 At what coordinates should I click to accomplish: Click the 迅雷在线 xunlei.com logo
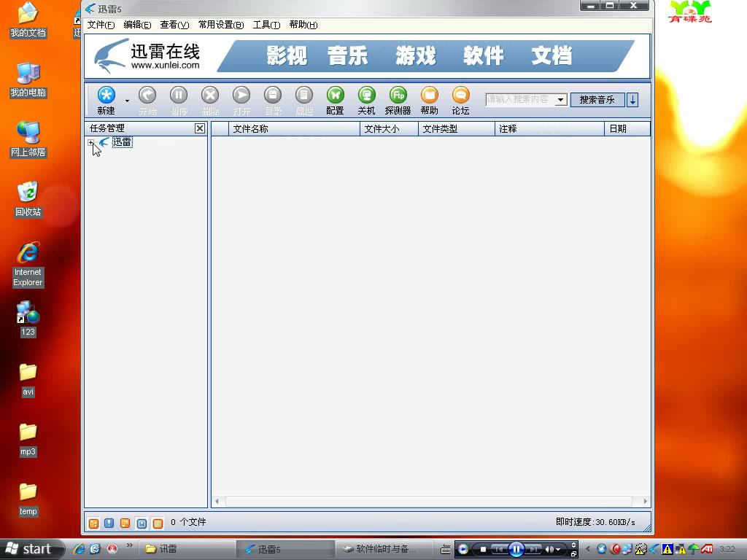tap(147, 55)
